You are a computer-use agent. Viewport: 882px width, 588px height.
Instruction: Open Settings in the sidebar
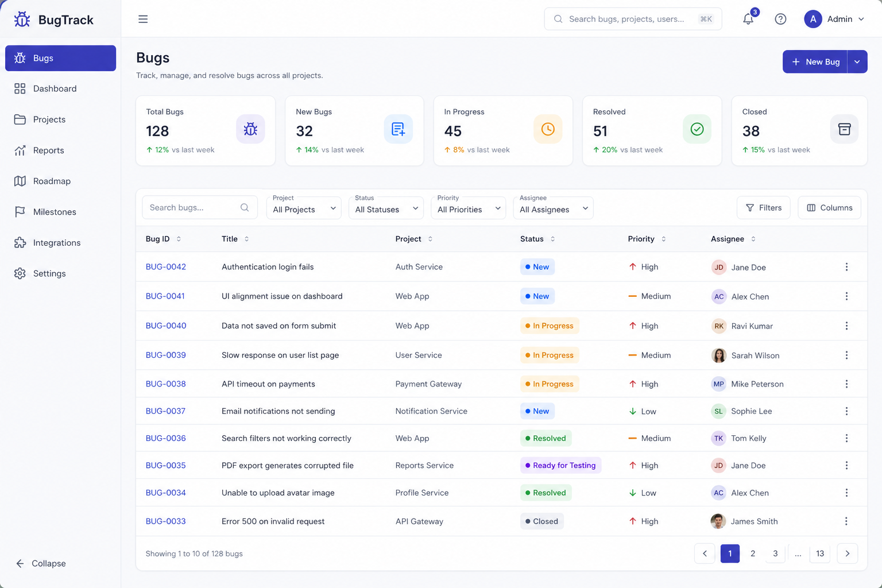pyautogui.click(x=60, y=273)
